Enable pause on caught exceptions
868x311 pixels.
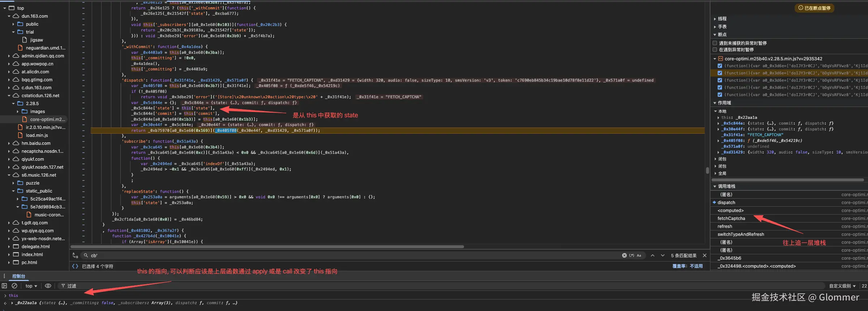pyautogui.click(x=715, y=49)
